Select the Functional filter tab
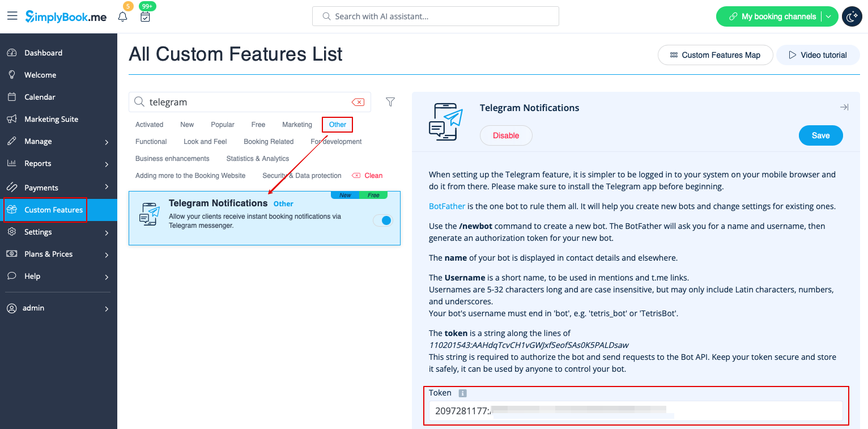The width and height of the screenshot is (868, 429). [151, 142]
